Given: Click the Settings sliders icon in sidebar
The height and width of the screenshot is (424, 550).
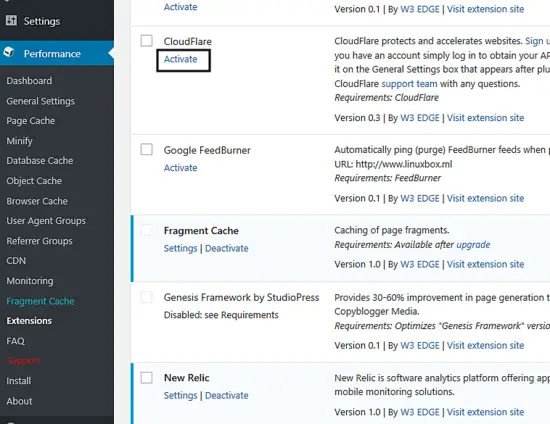Looking at the screenshot, I should (x=11, y=20).
